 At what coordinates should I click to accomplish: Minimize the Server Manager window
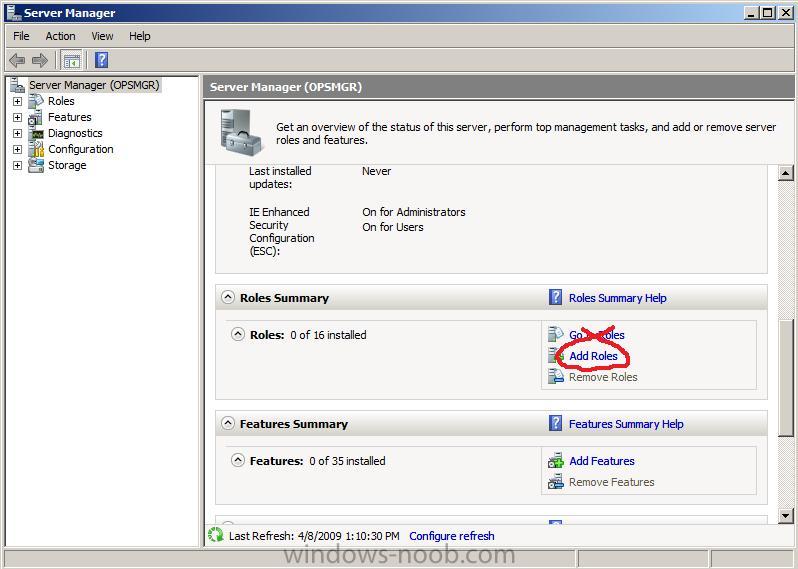tap(752, 13)
